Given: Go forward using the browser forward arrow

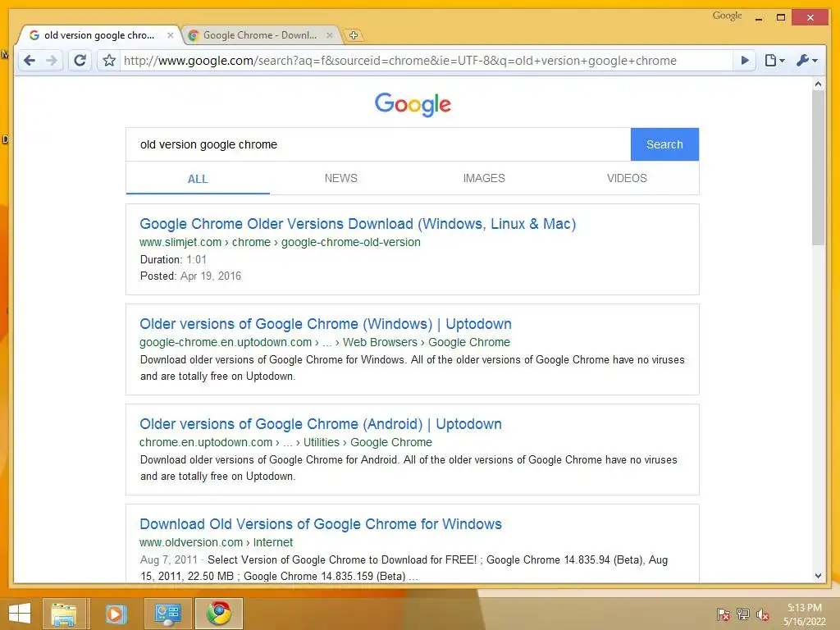Looking at the screenshot, I should (x=52, y=61).
